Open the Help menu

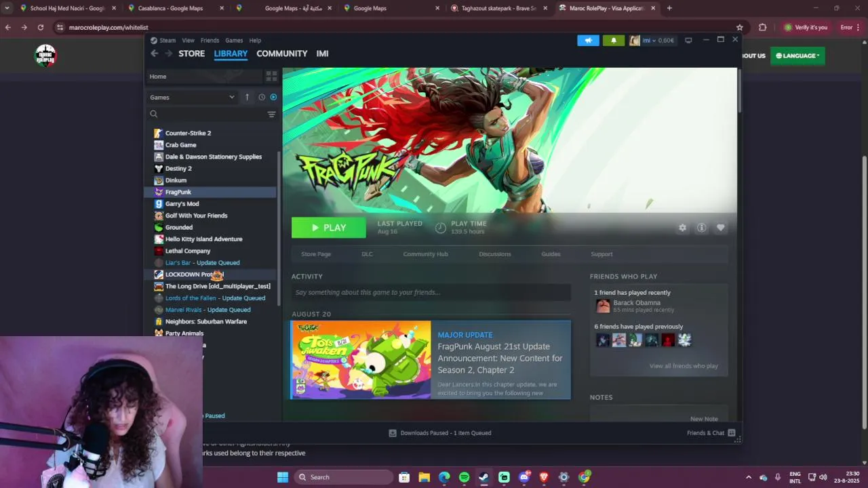(x=255, y=41)
